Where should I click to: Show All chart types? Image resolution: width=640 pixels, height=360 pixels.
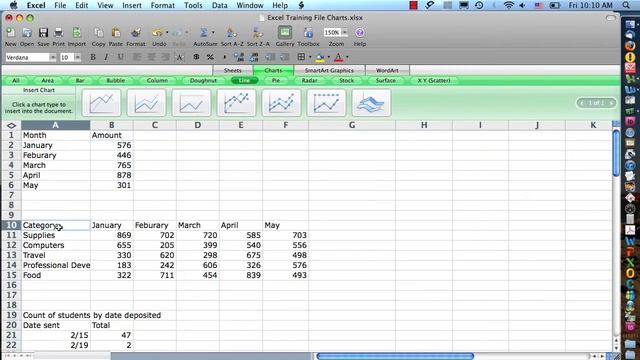16,80
